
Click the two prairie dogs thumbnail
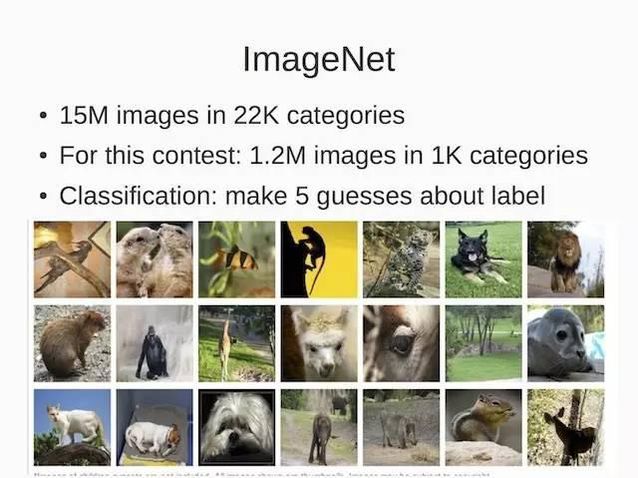point(155,260)
